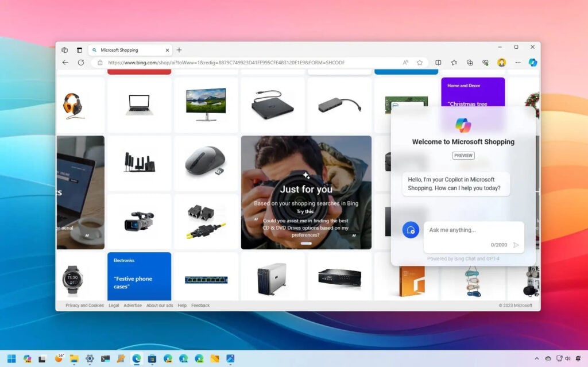Click the Ask me anything input field

pos(465,230)
